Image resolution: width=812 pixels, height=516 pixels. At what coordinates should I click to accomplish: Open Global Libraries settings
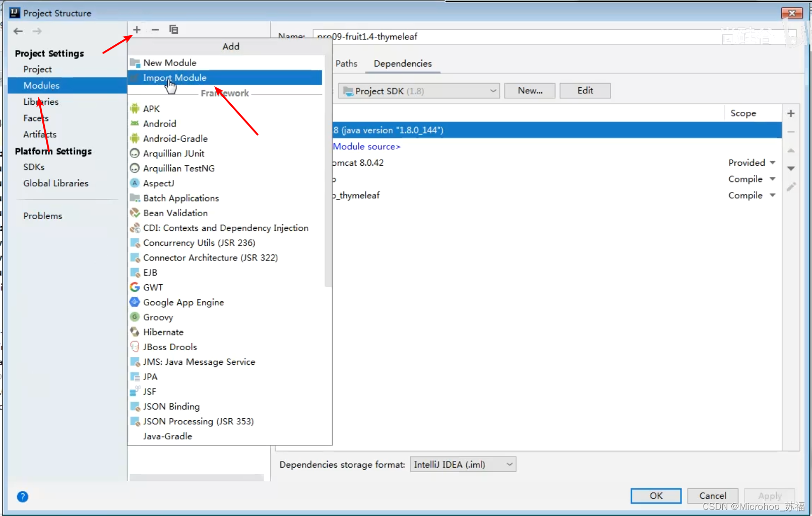pyautogui.click(x=55, y=183)
